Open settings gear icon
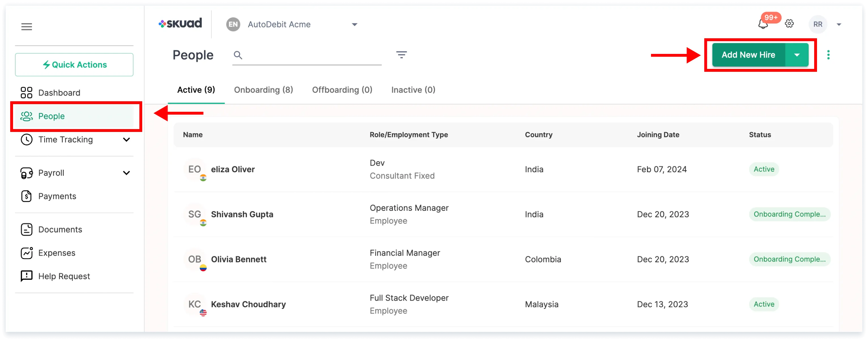 pos(789,24)
